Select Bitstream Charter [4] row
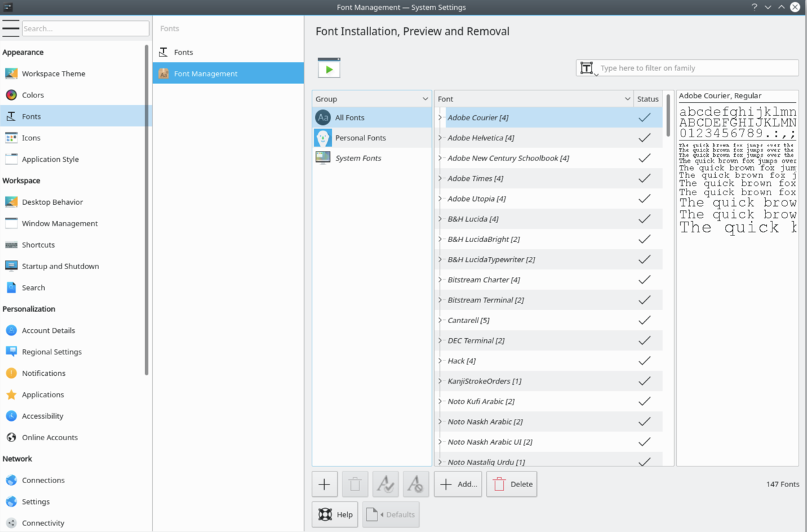The height and width of the screenshot is (532, 807). 549,280
